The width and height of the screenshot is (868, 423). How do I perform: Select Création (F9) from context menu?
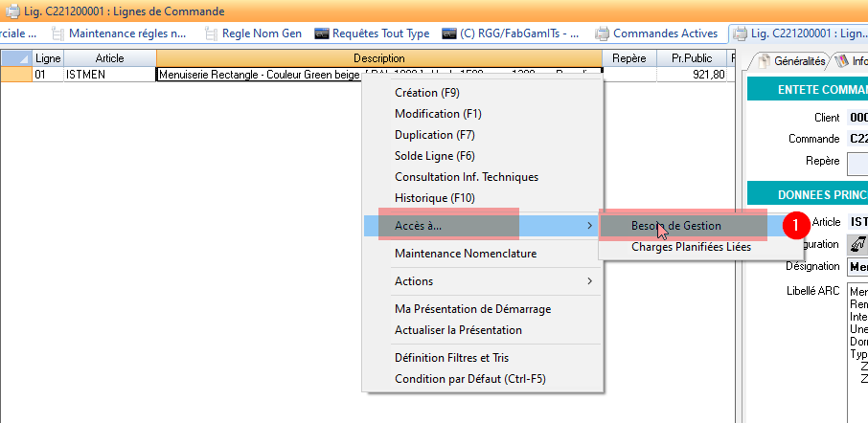click(426, 93)
